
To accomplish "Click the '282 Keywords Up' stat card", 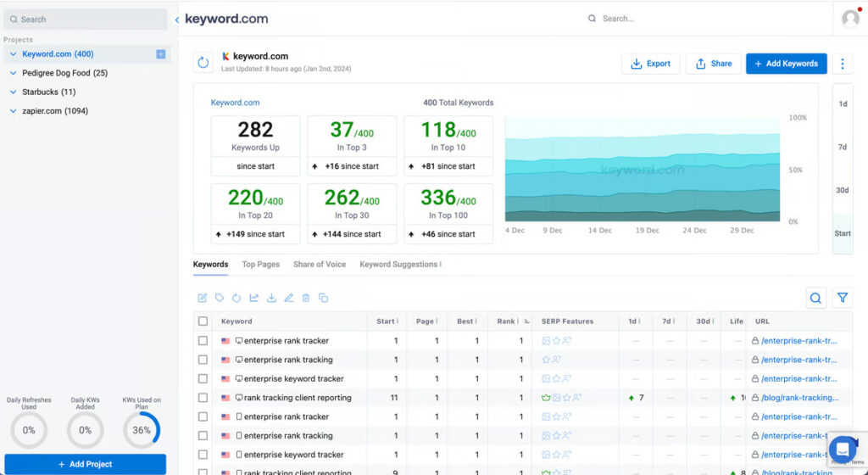I will (x=255, y=146).
